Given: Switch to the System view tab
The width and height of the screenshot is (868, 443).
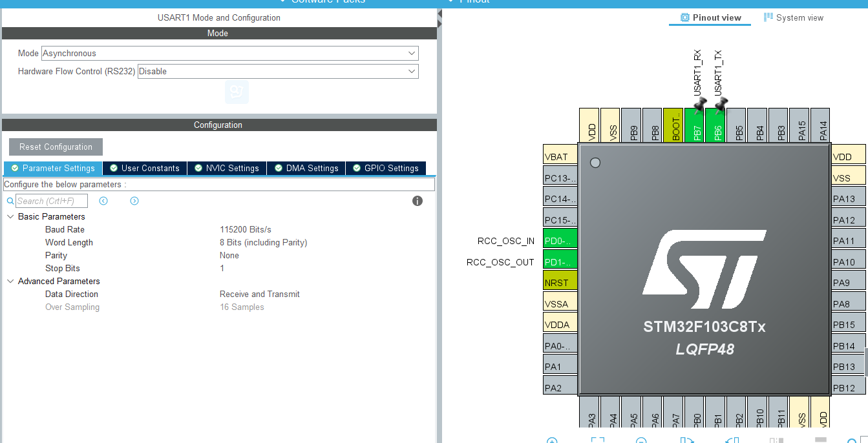Looking at the screenshot, I should click(794, 17).
